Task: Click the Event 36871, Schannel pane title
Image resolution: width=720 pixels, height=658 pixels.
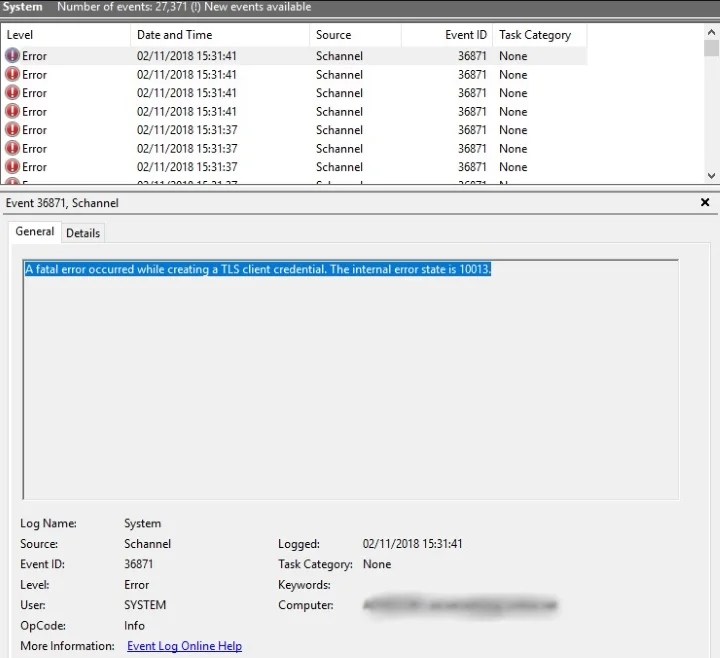Action: [62, 203]
